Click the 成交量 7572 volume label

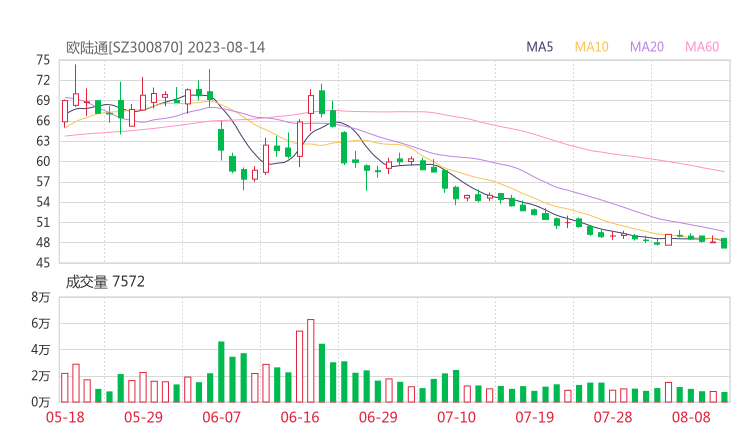[105, 282]
